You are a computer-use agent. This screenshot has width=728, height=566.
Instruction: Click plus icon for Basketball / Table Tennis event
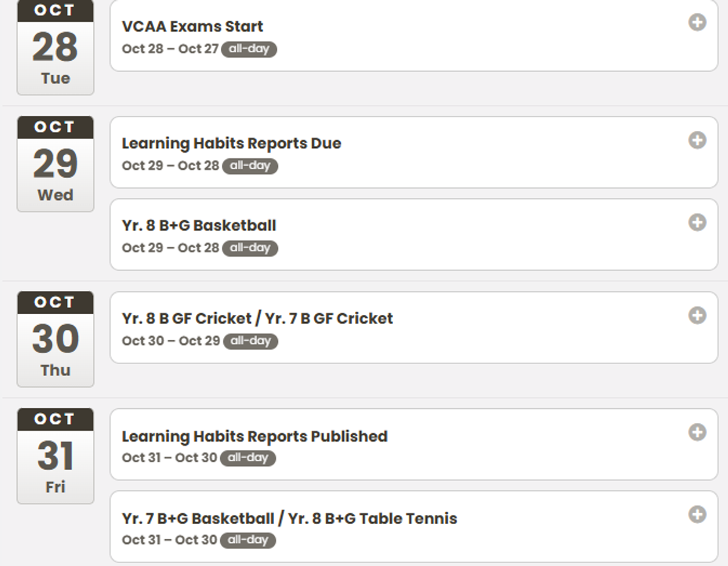697,514
